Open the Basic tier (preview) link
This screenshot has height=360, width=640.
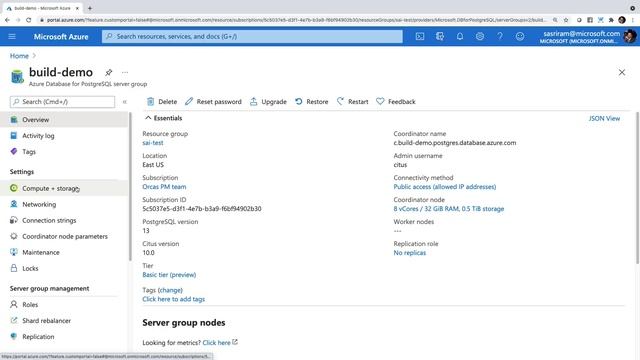(x=169, y=275)
